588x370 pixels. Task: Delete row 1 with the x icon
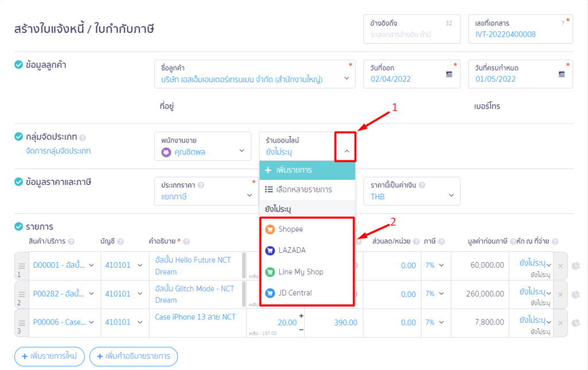(x=560, y=266)
